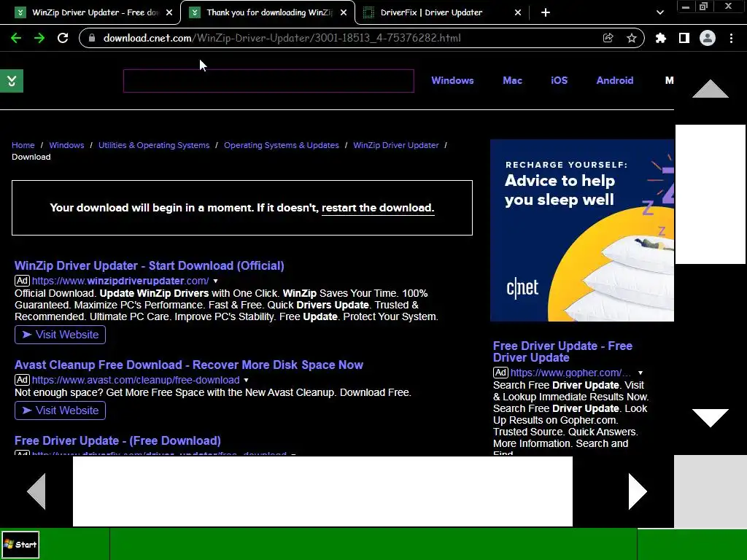Click restart the download link
Screen dimensions: 747x560
pos(378,208)
